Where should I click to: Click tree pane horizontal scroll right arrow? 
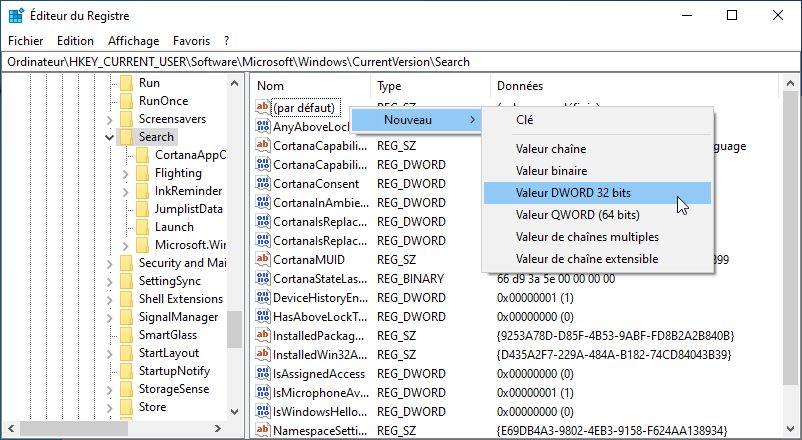218,428
